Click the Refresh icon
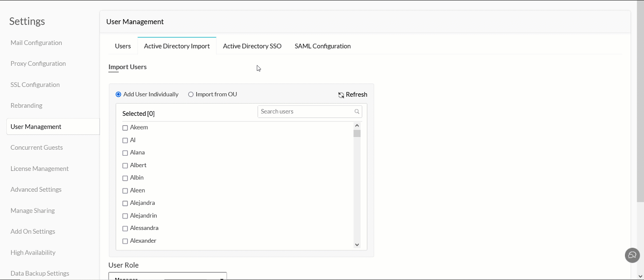Image resolution: width=644 pixels, height=280 pixels. pyautogui.click(x=341, y=95)
